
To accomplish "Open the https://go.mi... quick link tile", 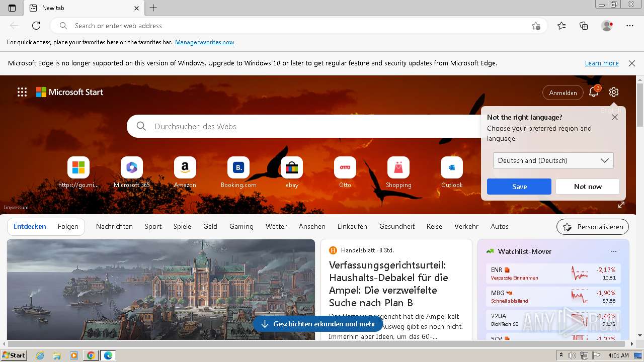I will pyautogui.click(x=78, y=172).
